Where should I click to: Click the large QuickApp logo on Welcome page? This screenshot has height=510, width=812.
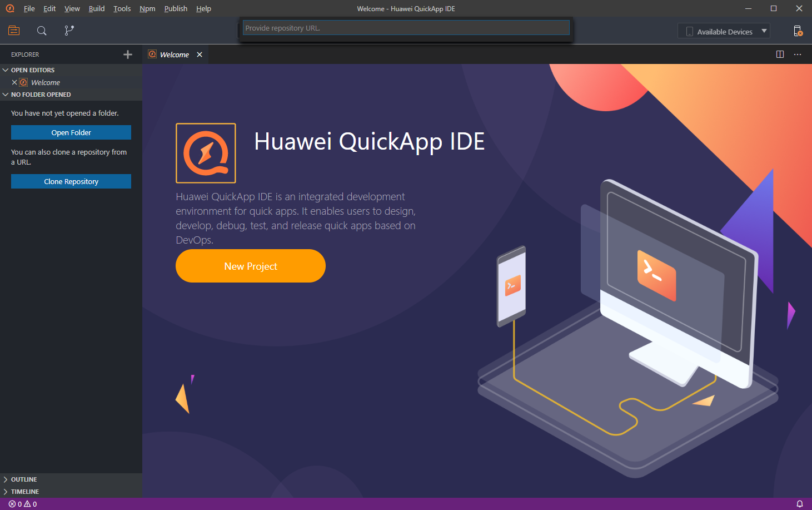pyautogui.click(x=206, y=153)
